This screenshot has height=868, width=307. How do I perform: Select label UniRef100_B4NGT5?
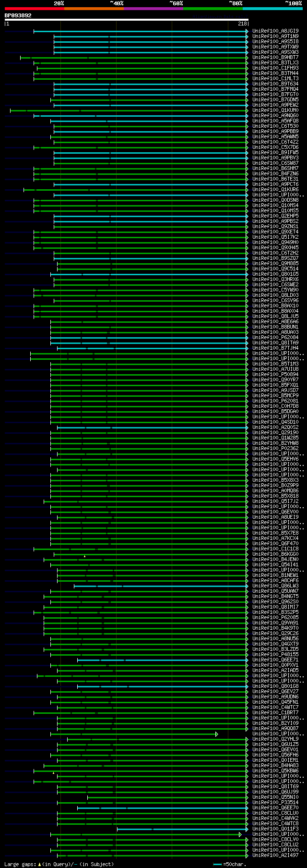click(x=275, y=597)
